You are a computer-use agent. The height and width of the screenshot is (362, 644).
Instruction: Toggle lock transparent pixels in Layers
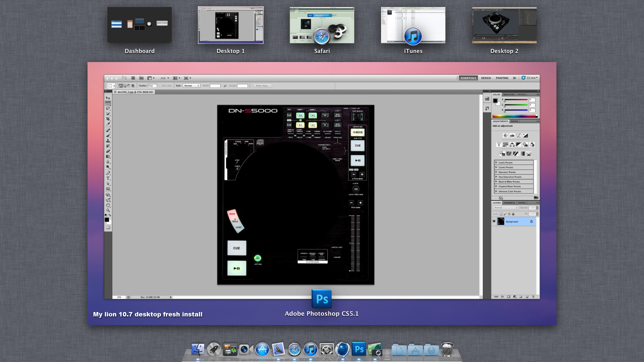click(x=501, y=214)
